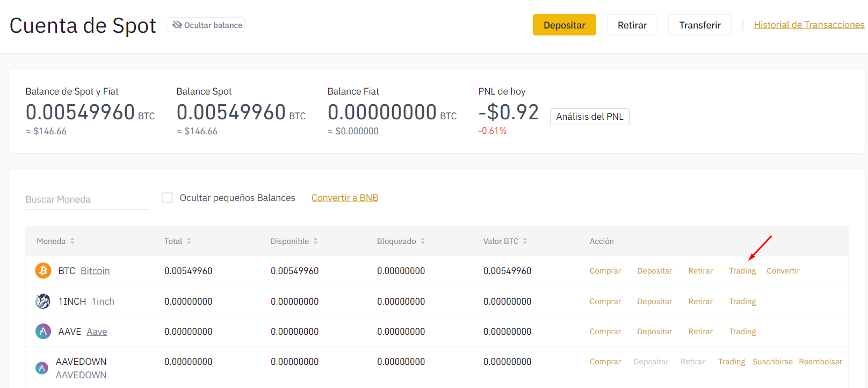This screenshot has width=868, height=388.
Task: Sort table by Bloqueado column
Action: tap(401, 241)
